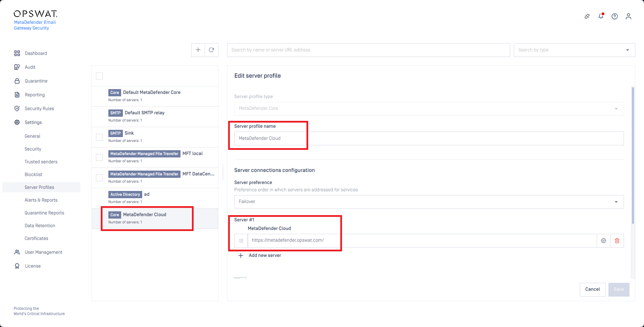
Task: Click the Cancel button
Action: 593,289
